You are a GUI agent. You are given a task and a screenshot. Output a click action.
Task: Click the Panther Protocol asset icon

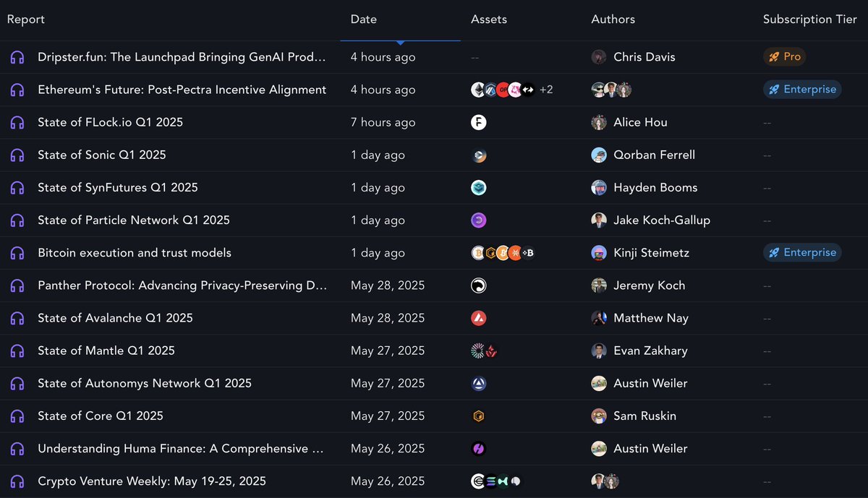479,286
